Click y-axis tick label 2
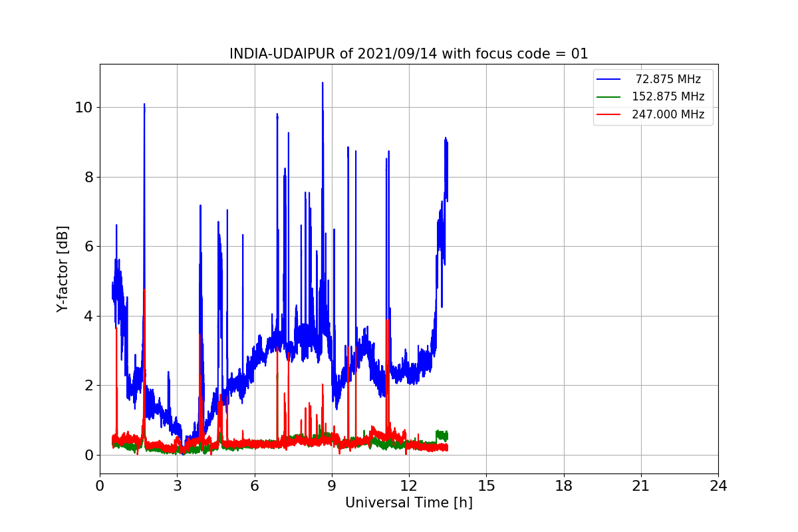This screenshot has width=798, height=532. [x=89, y=386]
